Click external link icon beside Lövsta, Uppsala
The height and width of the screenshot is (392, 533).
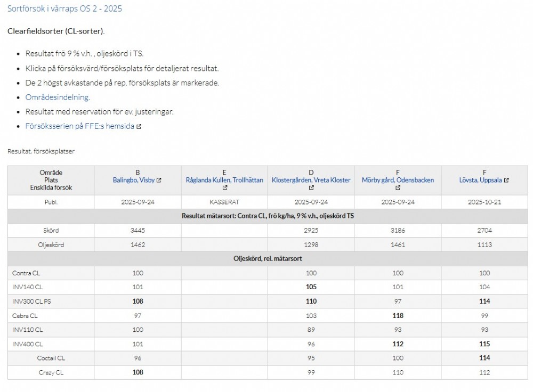click(x=506, y=181)
